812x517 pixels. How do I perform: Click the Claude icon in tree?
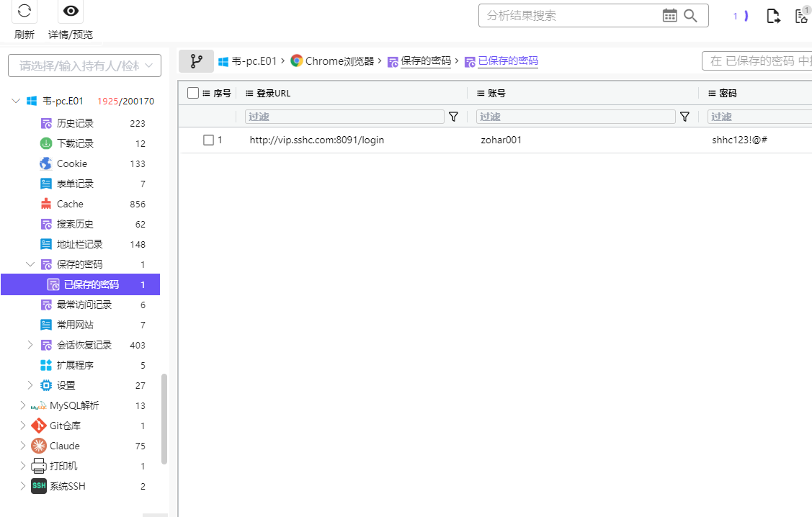click(39, 446)
